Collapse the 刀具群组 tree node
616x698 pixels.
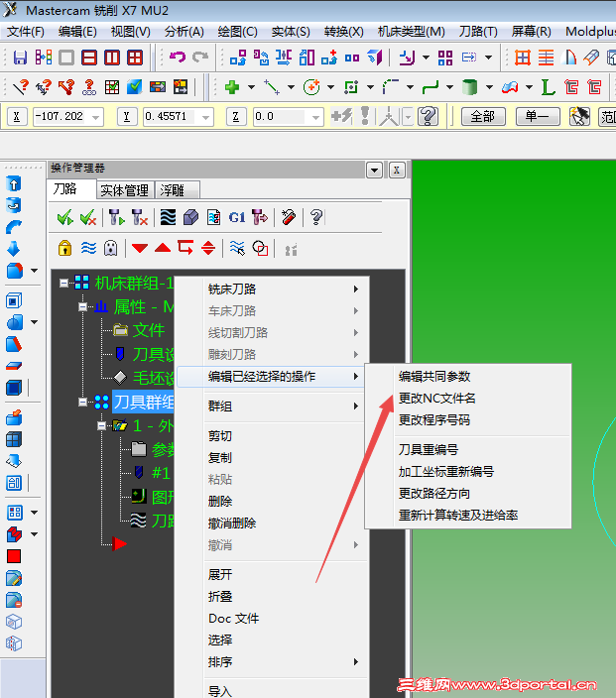tap(82, 402)
